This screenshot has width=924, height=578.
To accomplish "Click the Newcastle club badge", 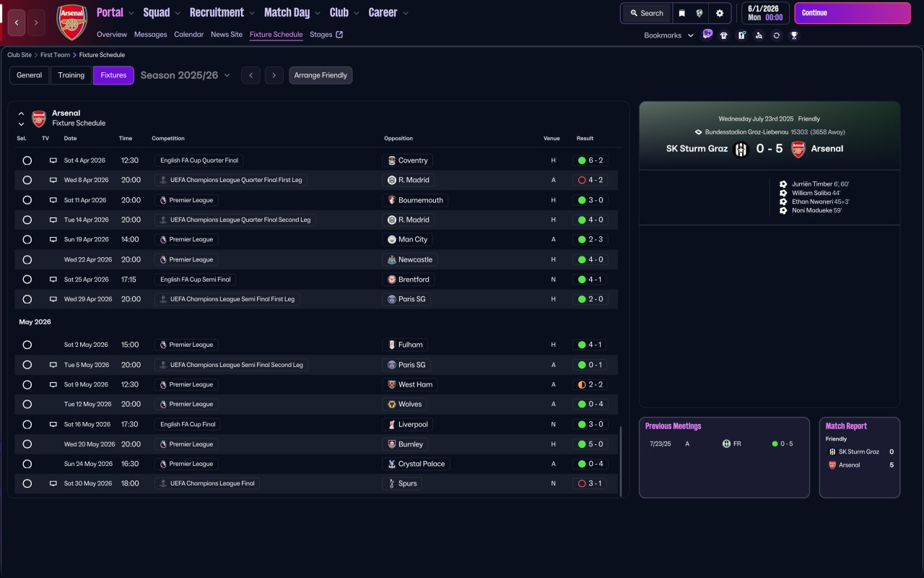I will [x=391, y=259].
